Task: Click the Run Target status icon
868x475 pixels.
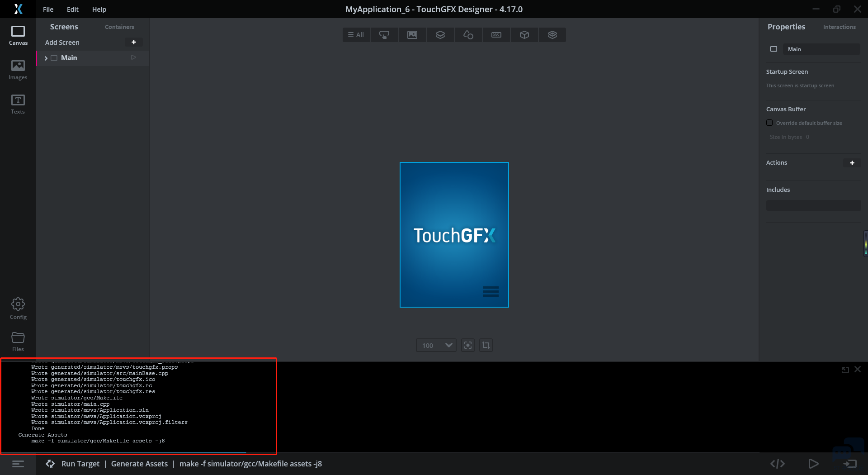Action: tap(50, 464)
